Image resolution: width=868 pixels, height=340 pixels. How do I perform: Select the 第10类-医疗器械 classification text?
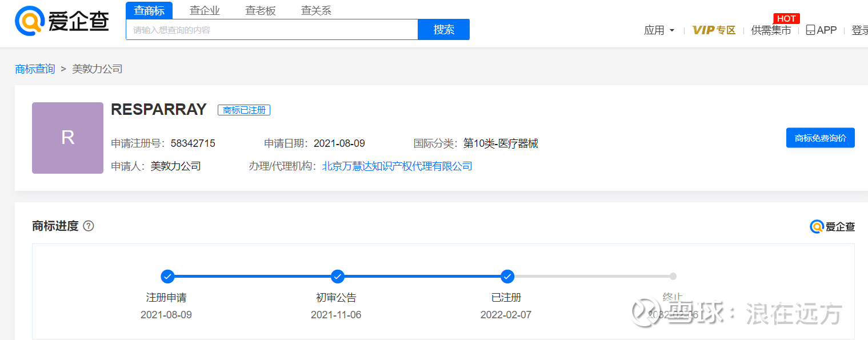point(501,143)
